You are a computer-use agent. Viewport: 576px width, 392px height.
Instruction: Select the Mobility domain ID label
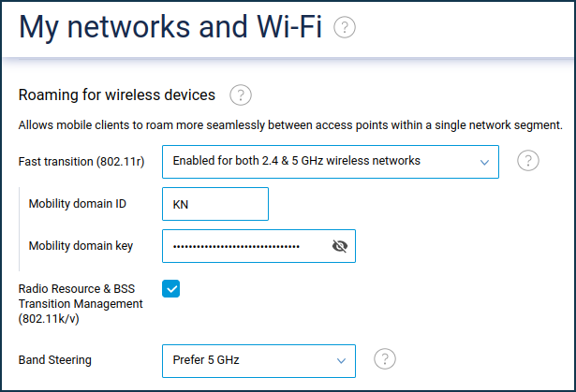click(78, 204)
